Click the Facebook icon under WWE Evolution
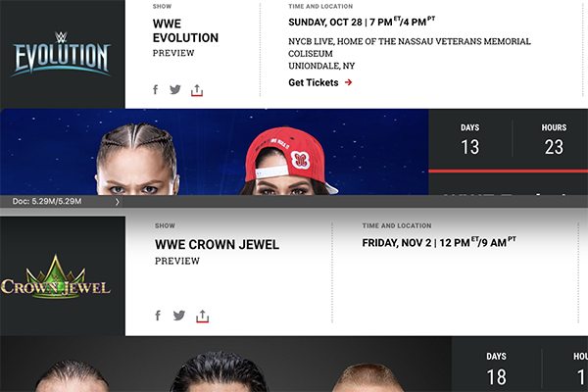 (x=155, y=89)
